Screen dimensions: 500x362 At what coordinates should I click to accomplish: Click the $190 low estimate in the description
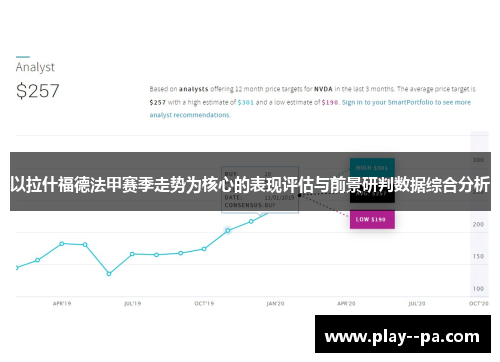[330, 102]
